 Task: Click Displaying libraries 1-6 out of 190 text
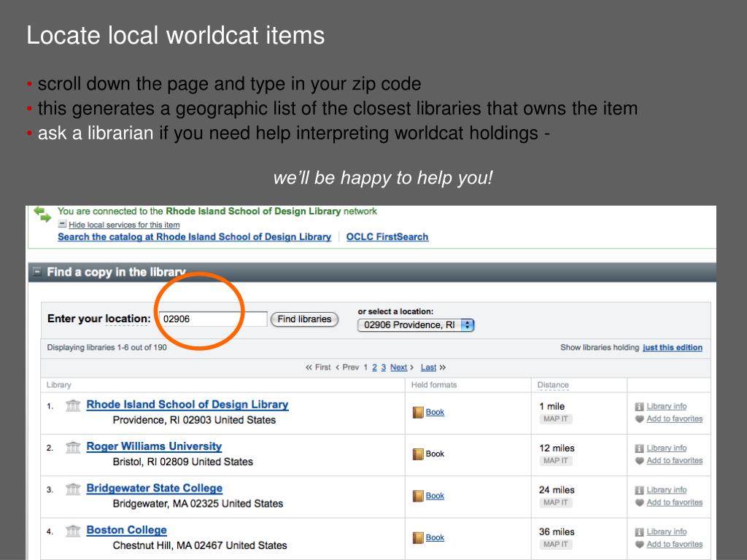[x=107, y=347]
